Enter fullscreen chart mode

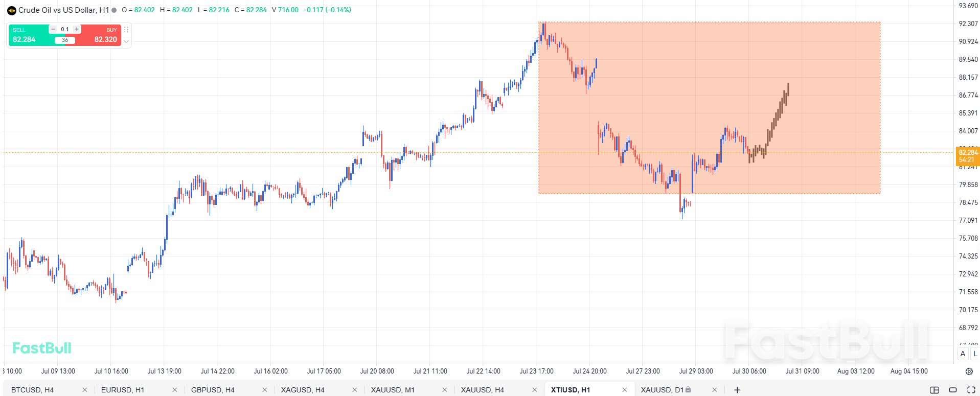tap(971, 390)
